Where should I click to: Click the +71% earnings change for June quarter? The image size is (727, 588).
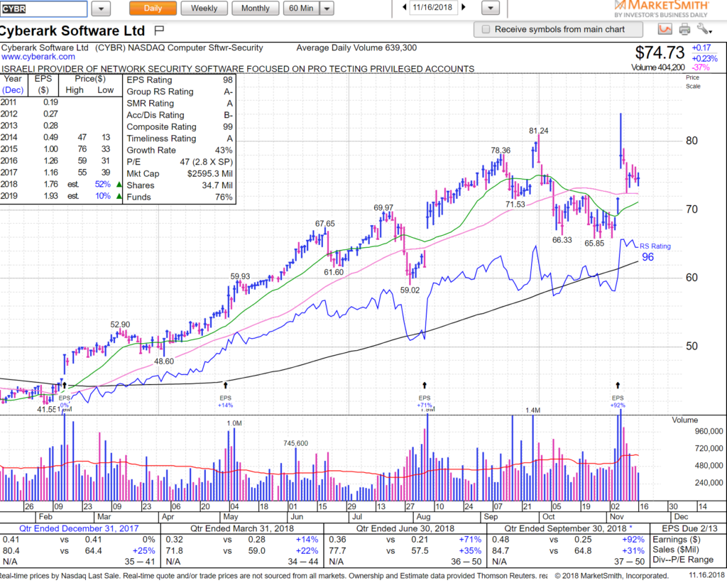(x=470, y=539)
